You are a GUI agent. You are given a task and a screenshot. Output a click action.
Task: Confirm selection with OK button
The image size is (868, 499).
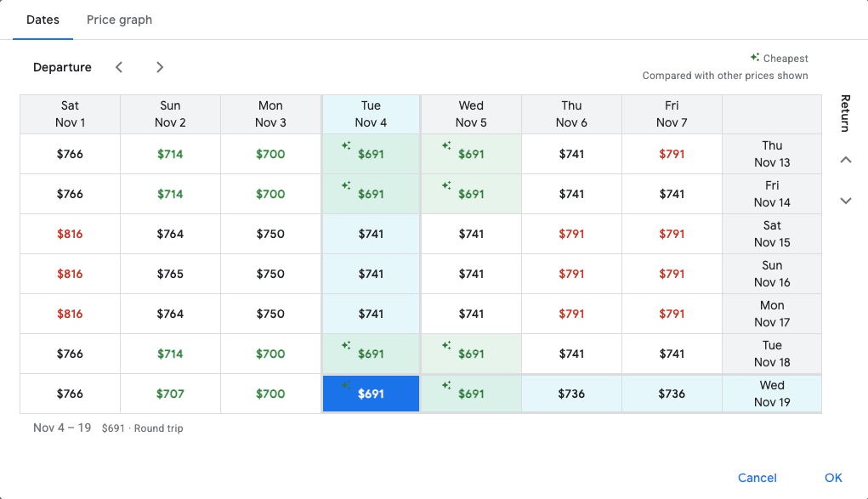(x=833, y=478)
